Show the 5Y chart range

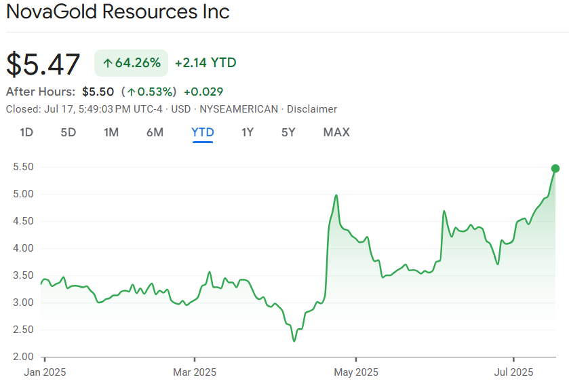tap(288, 132)
